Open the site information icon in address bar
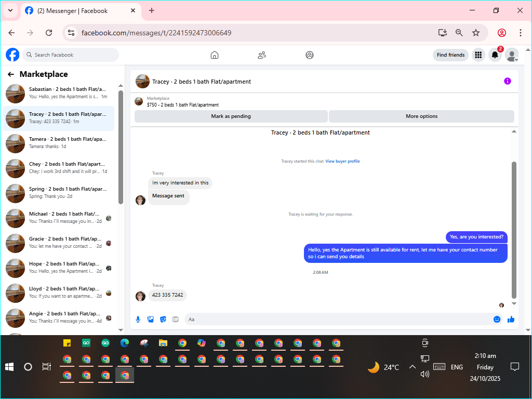Image resolution: width=532 pixels, height=399 pixels. [71, 33]
